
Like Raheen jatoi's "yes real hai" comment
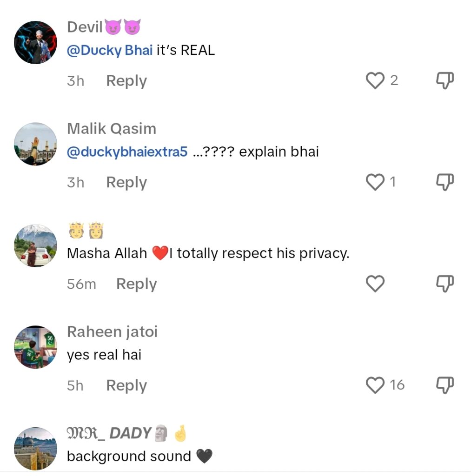tap(375, 385)
